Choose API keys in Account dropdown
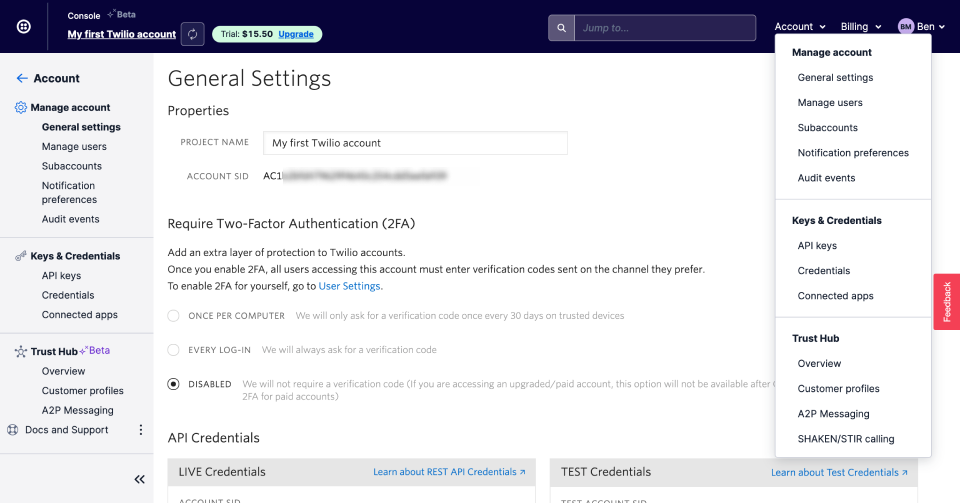The height and width of the screenshot is (504, 960). (x=817, y=246)
